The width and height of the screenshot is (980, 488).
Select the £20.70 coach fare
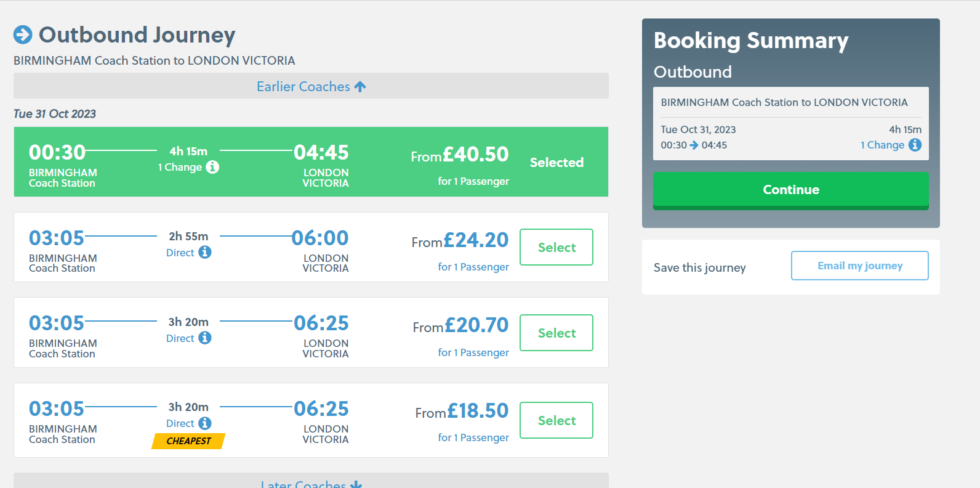pos(556,333)
